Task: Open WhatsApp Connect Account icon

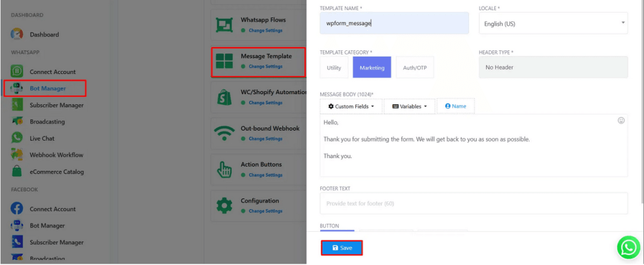Action: pos(17,72)
